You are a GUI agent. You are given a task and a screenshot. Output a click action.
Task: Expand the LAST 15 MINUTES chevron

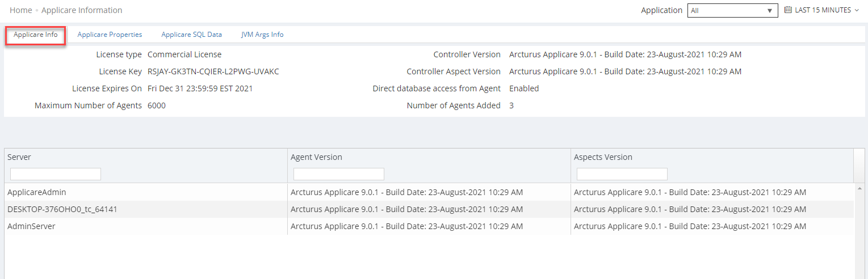point(857,10)
